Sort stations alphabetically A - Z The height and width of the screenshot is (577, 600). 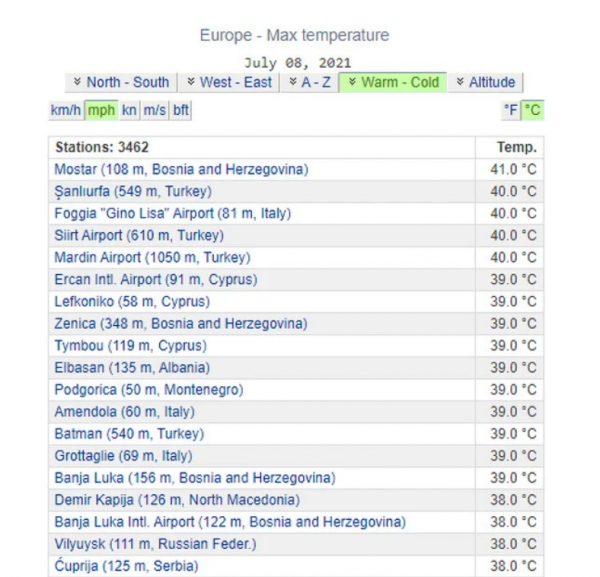(308, 82)
